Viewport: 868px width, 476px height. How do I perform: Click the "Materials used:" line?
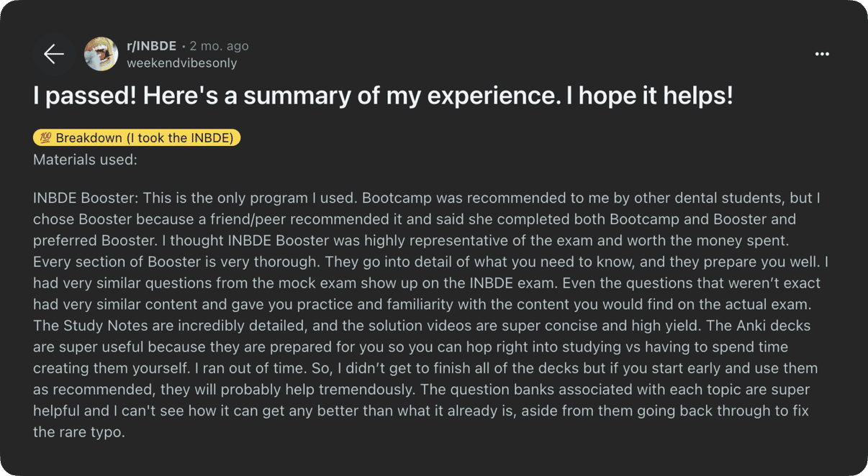[85, 160]
